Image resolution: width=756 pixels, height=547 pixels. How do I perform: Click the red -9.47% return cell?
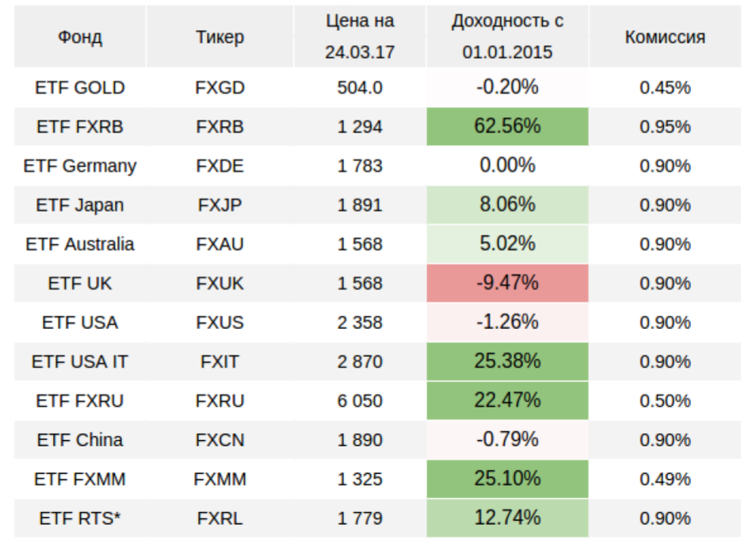coord(507,283)
